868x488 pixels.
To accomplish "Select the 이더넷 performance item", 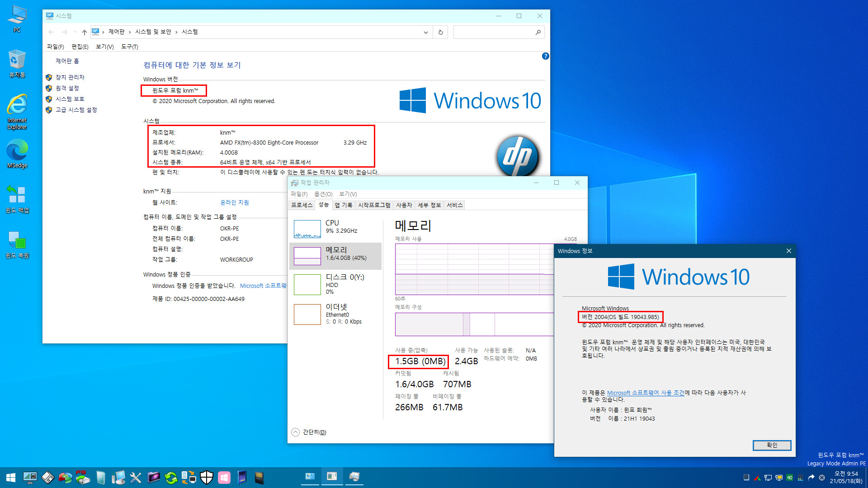I will (x=335, y=314).
